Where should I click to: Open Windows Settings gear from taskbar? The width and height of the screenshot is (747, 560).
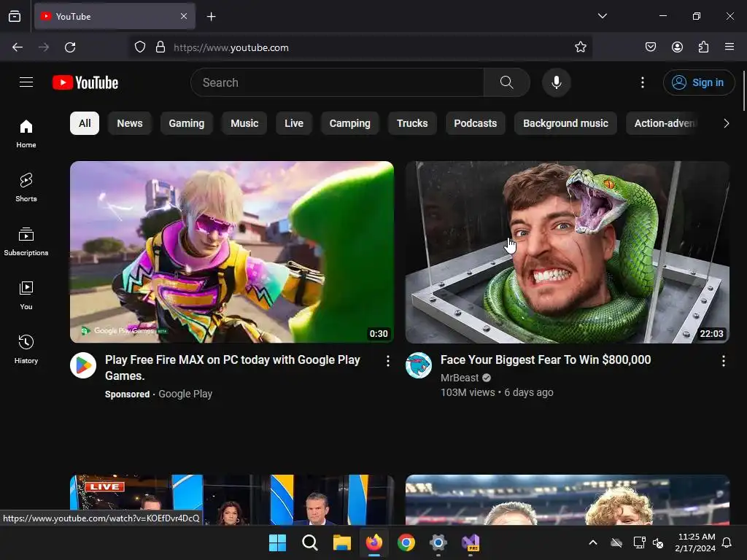[438, 542]
